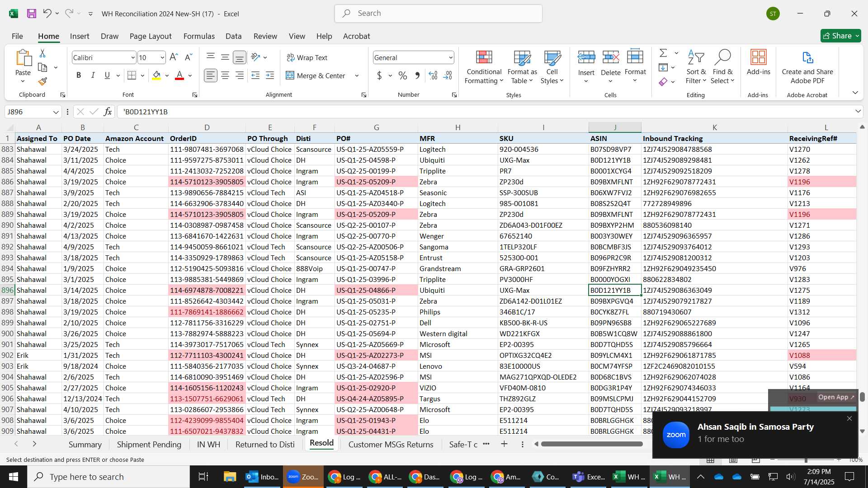Image resolution: width=868 pixels, height=488 pixels.
Task: Click the new sheet plus icon
Action: click(504, 444)
